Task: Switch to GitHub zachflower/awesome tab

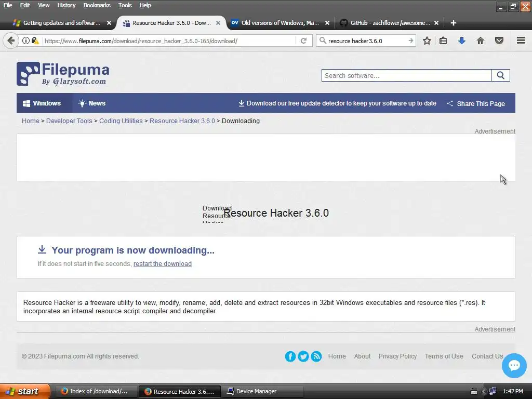Action: coord(390,23)
